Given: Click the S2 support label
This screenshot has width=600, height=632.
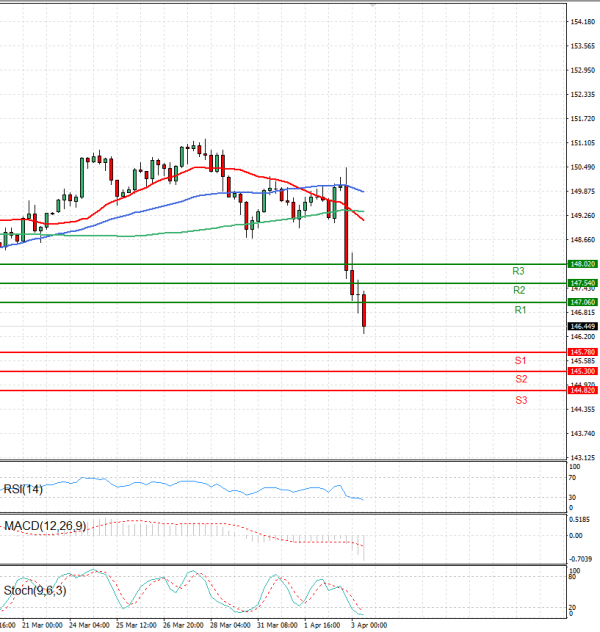Looking at the screenshot, I should click(521, 379).
